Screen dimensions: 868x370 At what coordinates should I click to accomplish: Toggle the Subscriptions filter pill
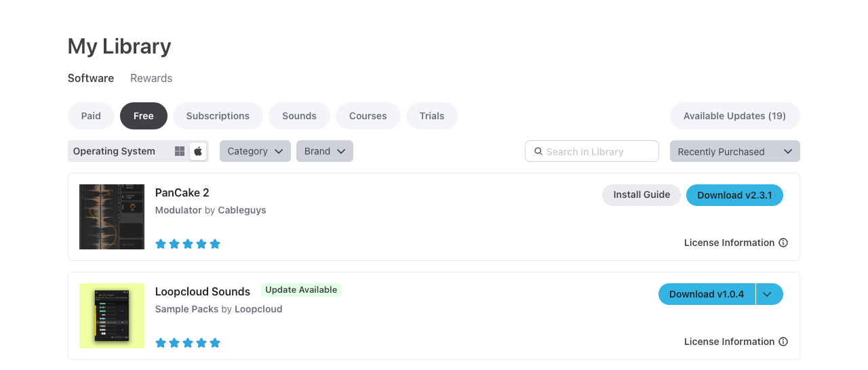[x=218, y=116]
